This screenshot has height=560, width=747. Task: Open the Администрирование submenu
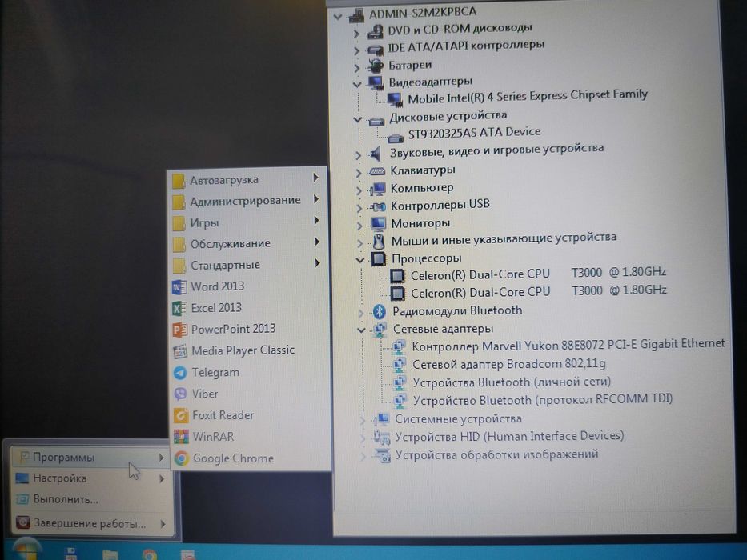(x=247, y=201)
